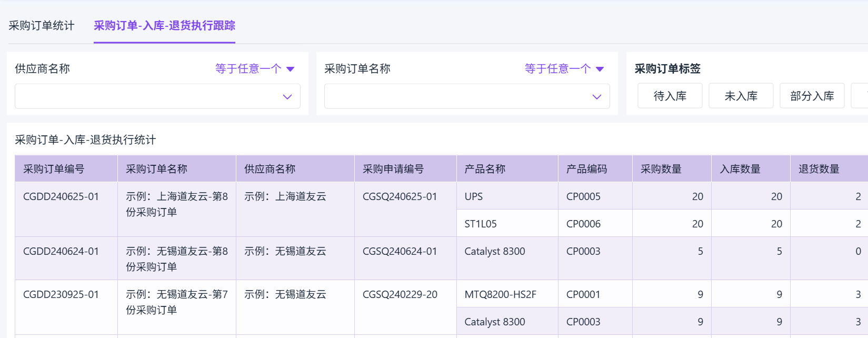Toggle the 未入库 tag filter

coord(741,96)
